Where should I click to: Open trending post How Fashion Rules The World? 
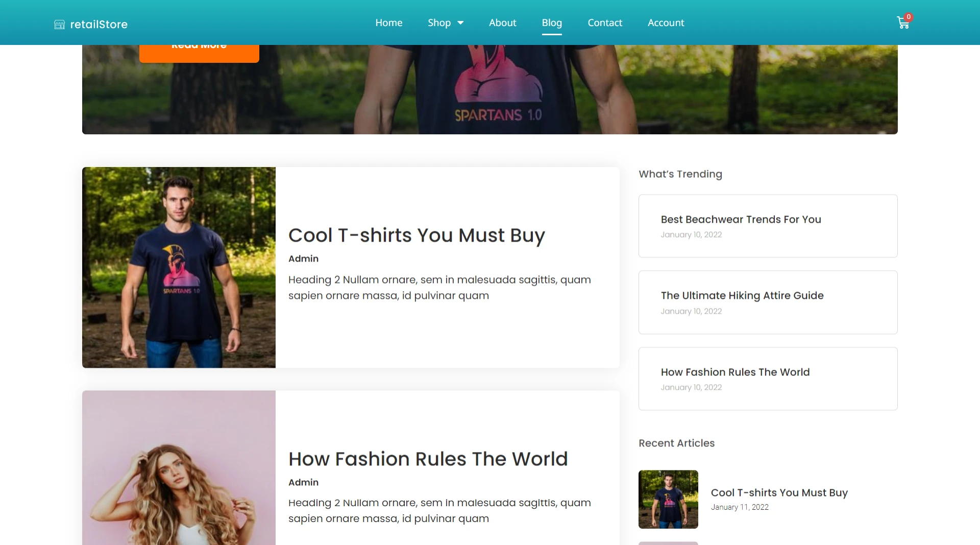pyautogui.click(x=735, y=372)
